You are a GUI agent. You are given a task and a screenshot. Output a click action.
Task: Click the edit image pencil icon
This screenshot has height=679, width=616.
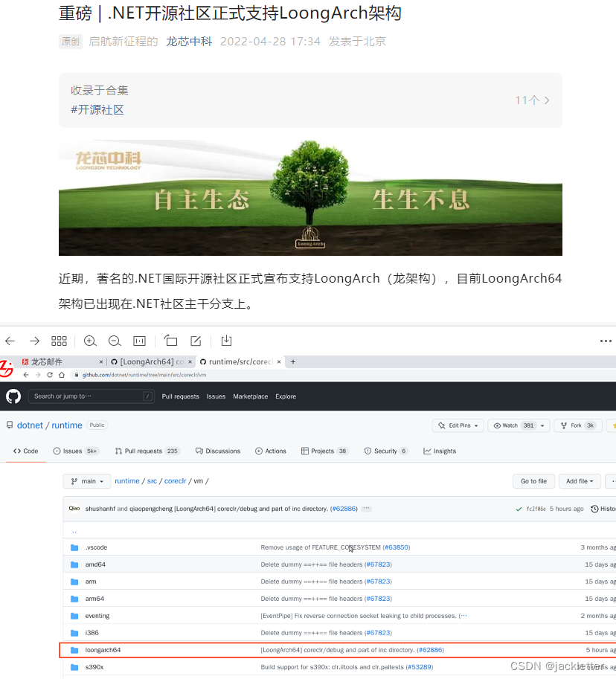[196, 341]
